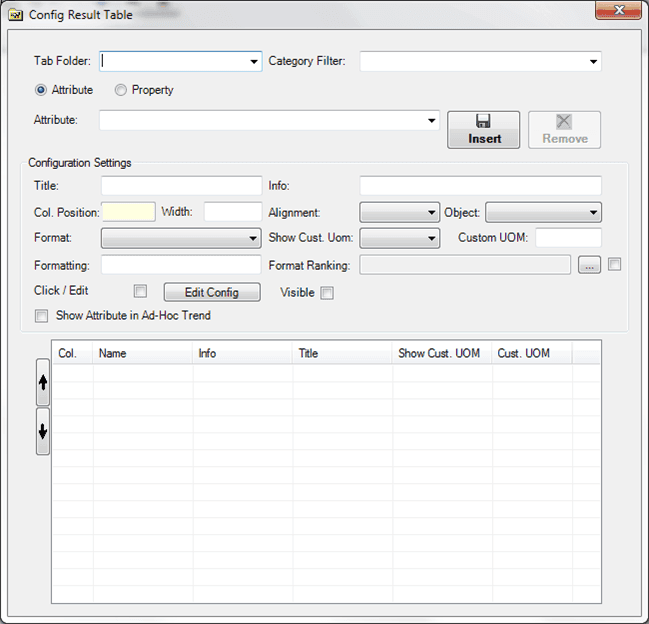Image resolution: width=649 pixels, height=624 pixels.
Task: Focus the Col. Position field
Action: [129, 212]
